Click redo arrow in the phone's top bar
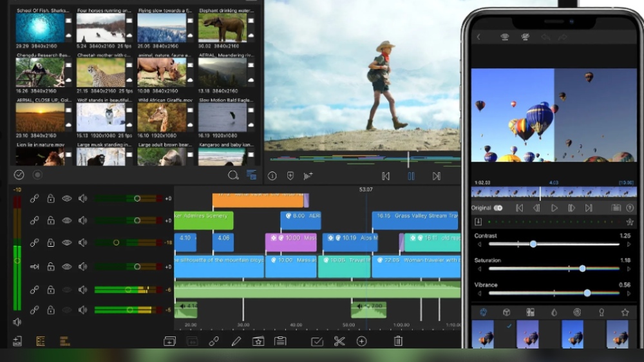 point(562,37)
